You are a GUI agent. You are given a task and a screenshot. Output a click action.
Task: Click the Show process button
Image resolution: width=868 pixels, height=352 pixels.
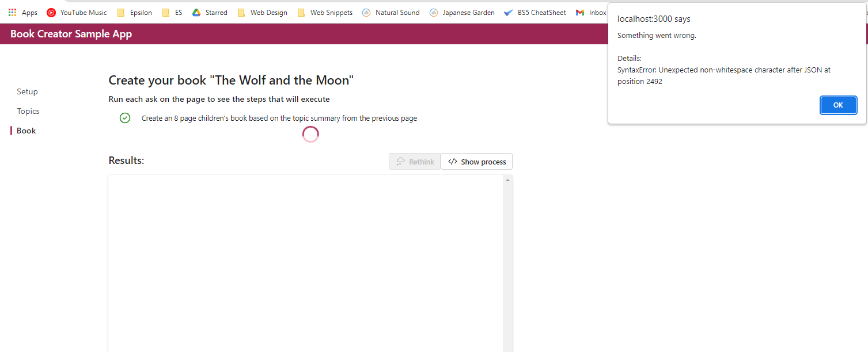(x=476, y=161)
